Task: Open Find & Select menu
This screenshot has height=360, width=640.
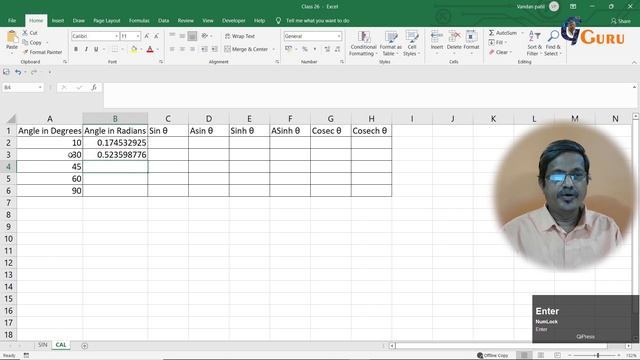Action: [553, 44]
